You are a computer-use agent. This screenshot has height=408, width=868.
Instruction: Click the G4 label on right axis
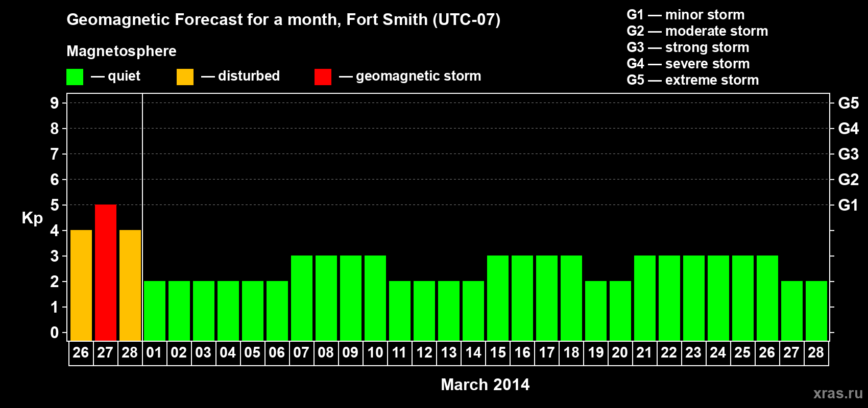[848, 129]
